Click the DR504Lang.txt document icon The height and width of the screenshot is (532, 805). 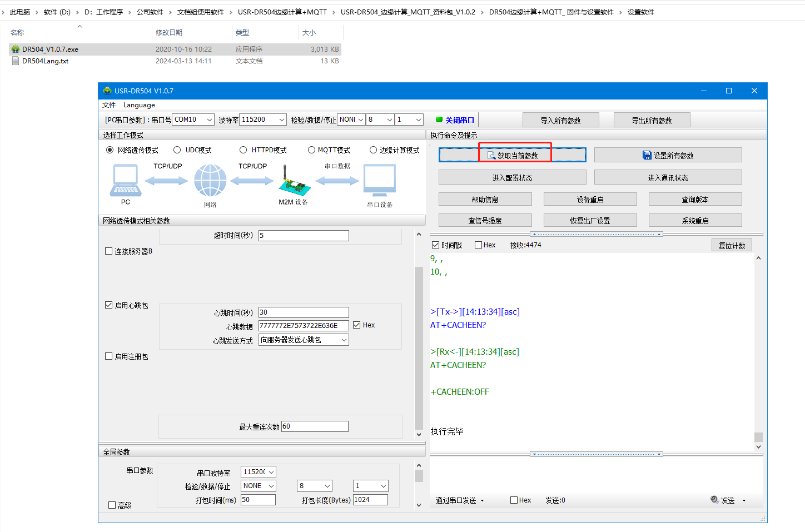[16, 61]
